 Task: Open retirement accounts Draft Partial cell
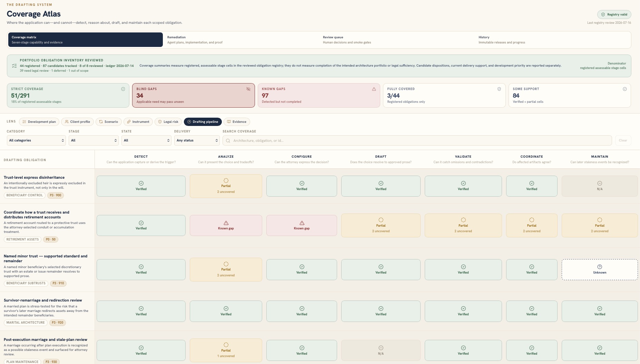[x=381, y=225]
